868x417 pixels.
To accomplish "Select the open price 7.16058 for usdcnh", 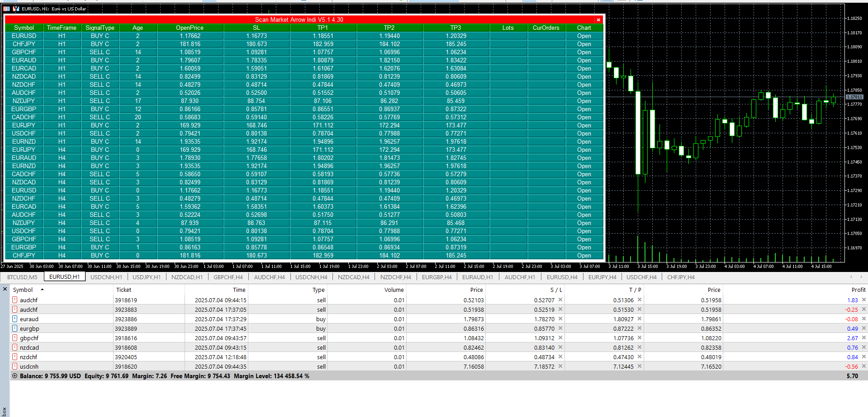I will pyautogui.click(x=474, y=366).
